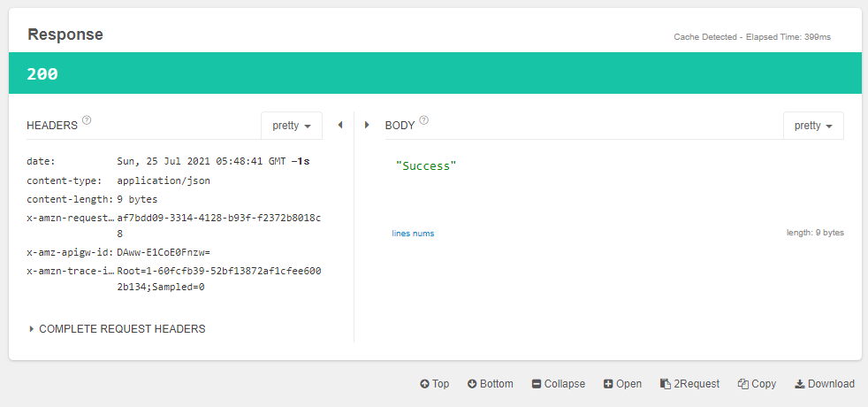Screen dimensions: 868x407
Task: Download the response
Action: click(825, 384)
